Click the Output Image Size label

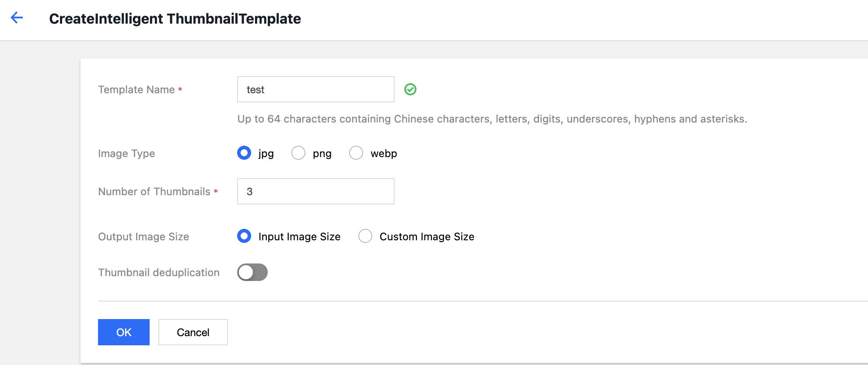pos(143,237)
